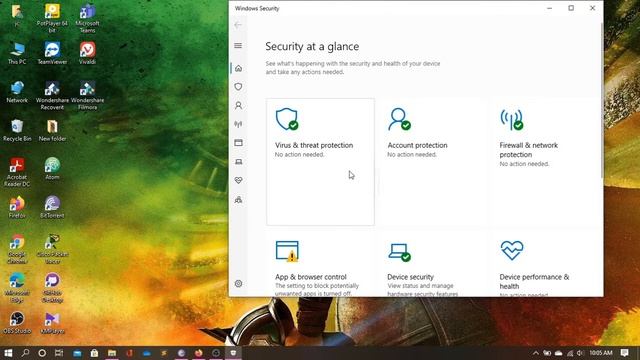Viewport: 640px width, 360px height.
Task: Select the TeamViewer desktop shortcut
Action: click(x=52, y=53)
